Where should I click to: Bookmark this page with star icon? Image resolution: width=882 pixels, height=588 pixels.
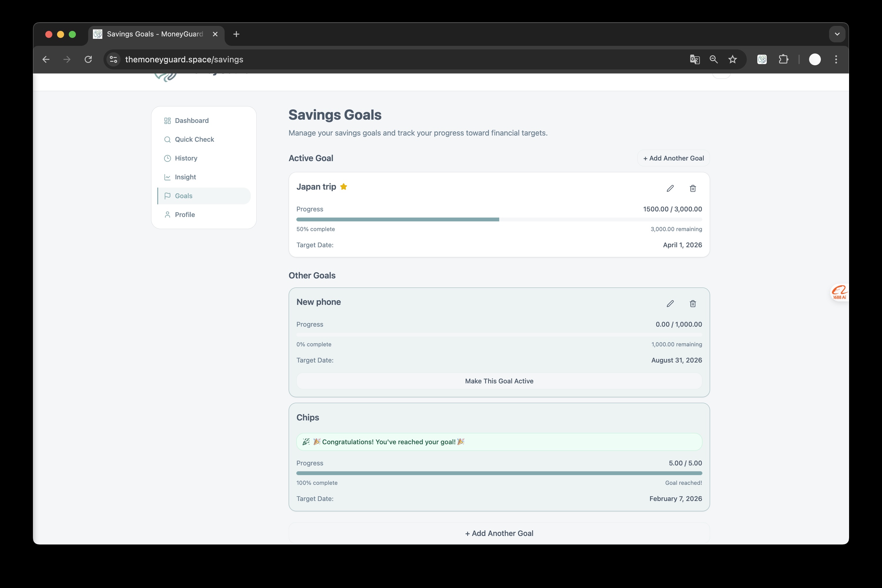tap(732, 59)
